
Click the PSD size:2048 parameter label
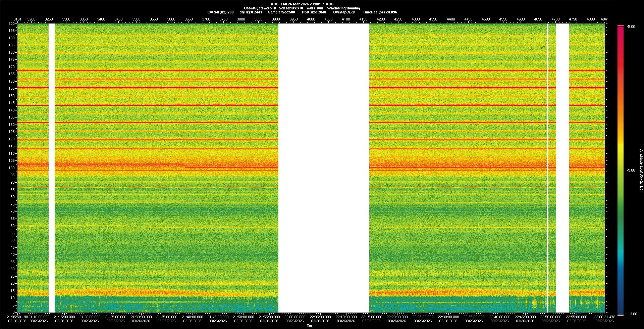(x=314, y=12)
